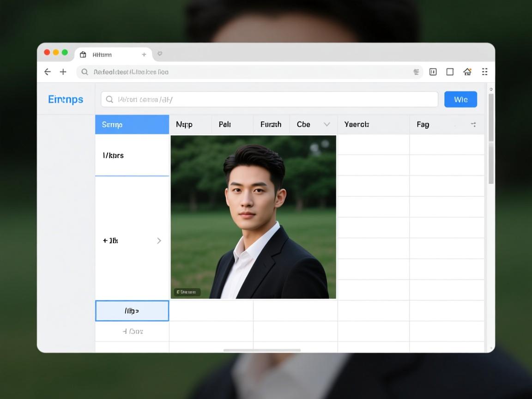Click the square window icon in toolbar
The width and height of the screenshot is (532, 399).
[450, 72]
